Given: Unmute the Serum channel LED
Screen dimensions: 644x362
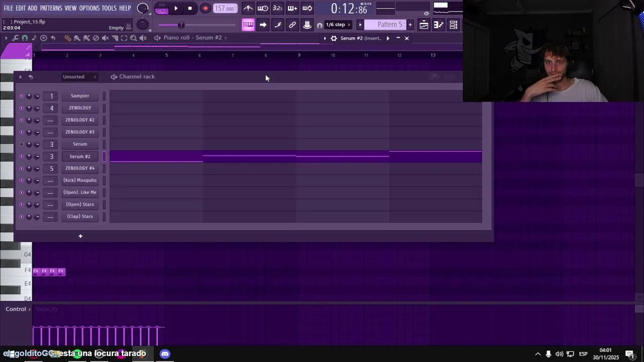Looking at the screenshot, I should coord(21,144).
